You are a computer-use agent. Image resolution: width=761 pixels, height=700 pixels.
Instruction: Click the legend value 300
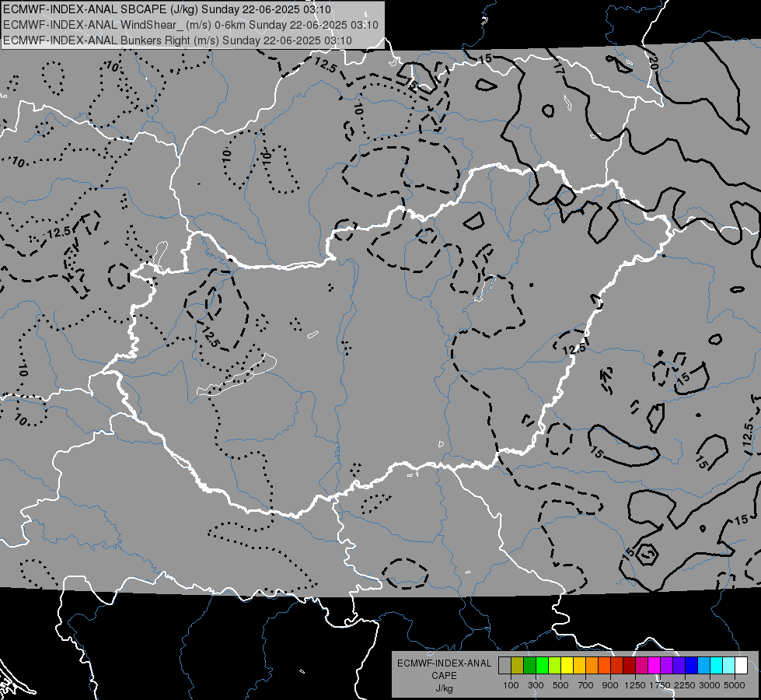point(536,685)
